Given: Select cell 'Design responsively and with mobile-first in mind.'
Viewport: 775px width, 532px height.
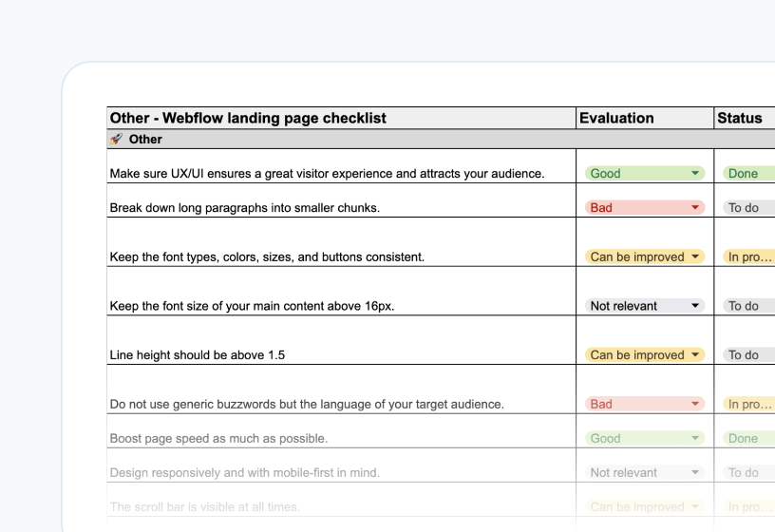Looking at the screenshot, I should pyautogui.click(x=342, y=465).
